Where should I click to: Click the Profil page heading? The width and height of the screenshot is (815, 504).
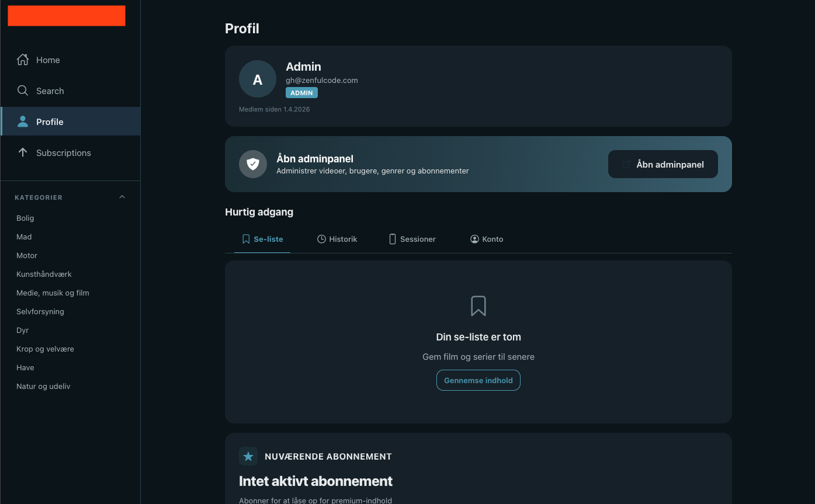242,29
